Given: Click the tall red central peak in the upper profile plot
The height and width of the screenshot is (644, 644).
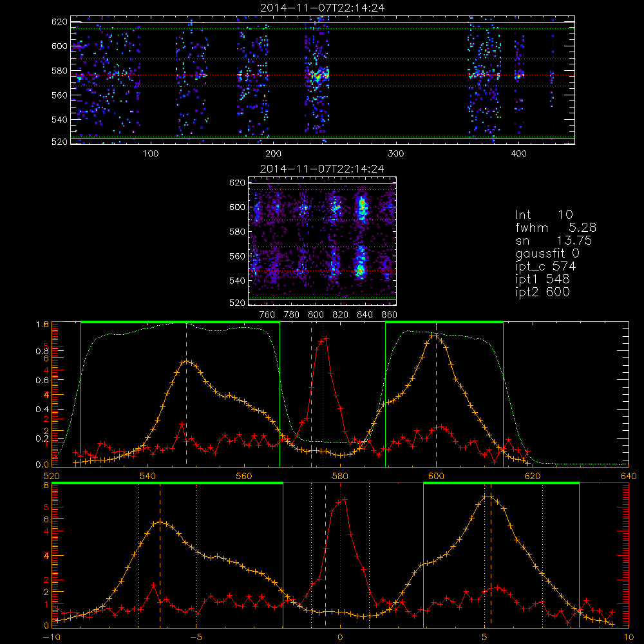Looking at the screenshot, I should coord(326,339).
